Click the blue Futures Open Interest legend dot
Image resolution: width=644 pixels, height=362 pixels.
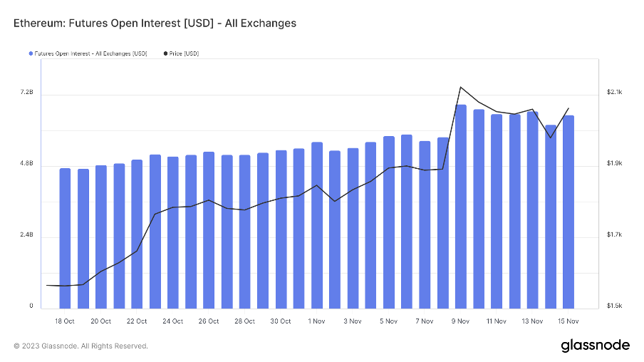coord(31,53)
